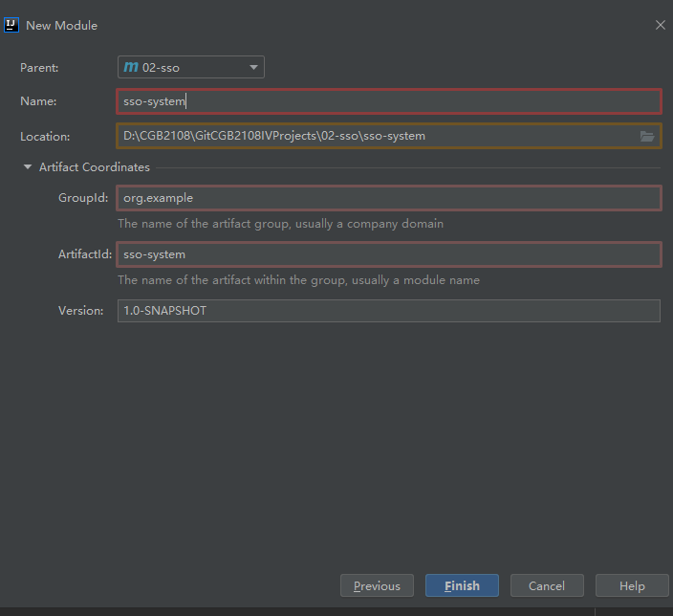Click the 'New Module' title text
The image size is (673, 616).
62,25
